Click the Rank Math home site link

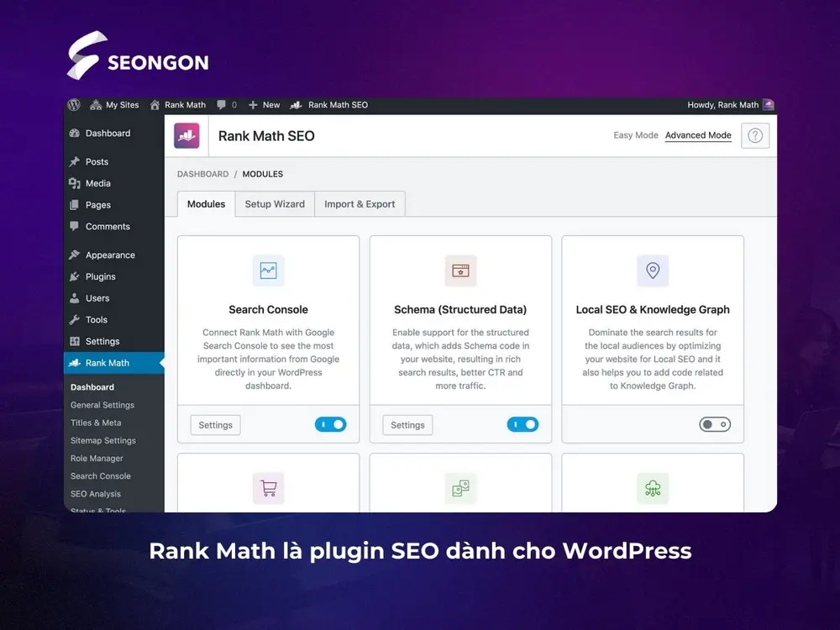[177, 104]
